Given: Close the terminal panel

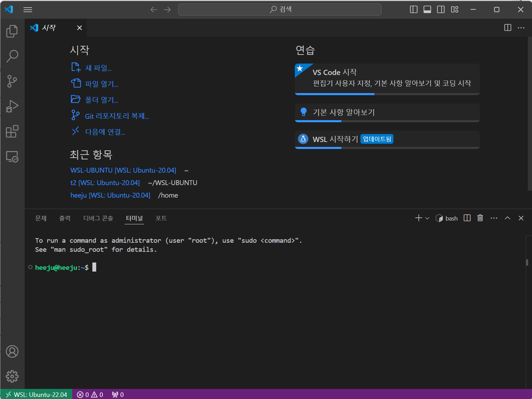Looking at the screenshot, I should point(521,218).
